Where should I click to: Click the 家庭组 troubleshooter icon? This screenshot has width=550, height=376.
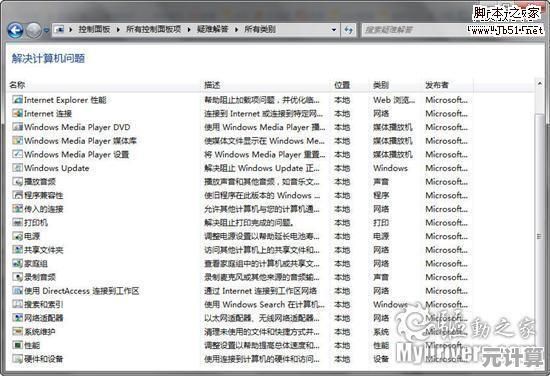tap(17, 263)
